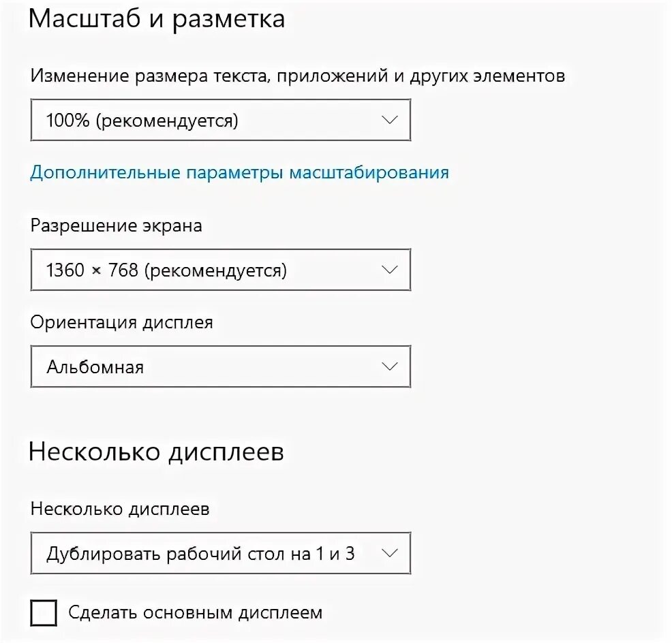Click the small Несколько дисплеев label above the dropdown
Image resolution: width=672 pixels, height=643 pixels.
point(120,509)
